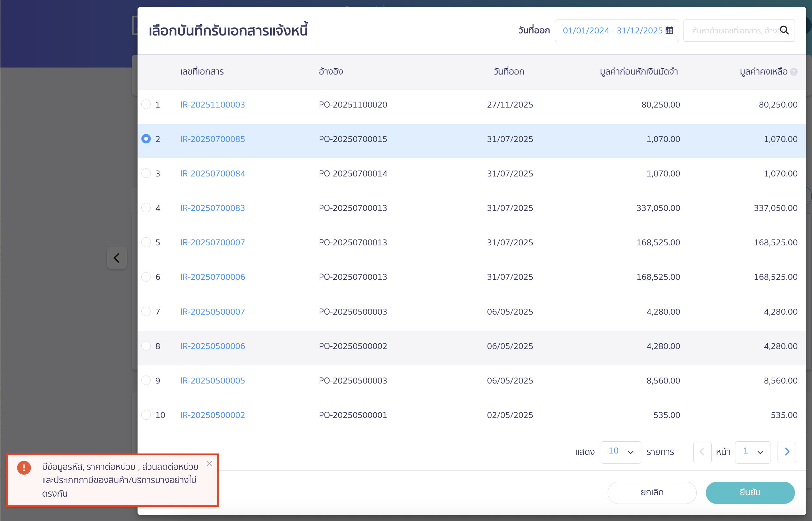The height and width of the screenshot is (521, 812).
Task: Open the 01/01/2024 - 31/12/2025 date selector
Action: click(613, 31)
